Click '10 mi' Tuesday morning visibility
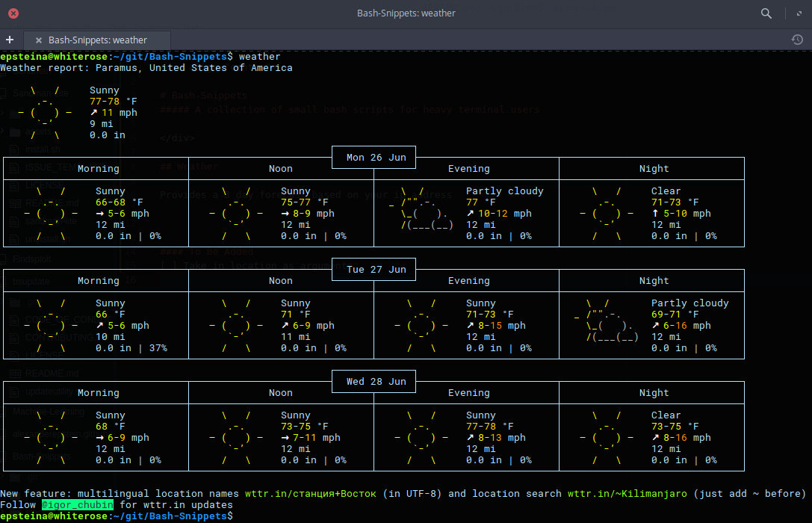This screenshot has width=812, height=523. pyautogui.click(x=111, y=336)
